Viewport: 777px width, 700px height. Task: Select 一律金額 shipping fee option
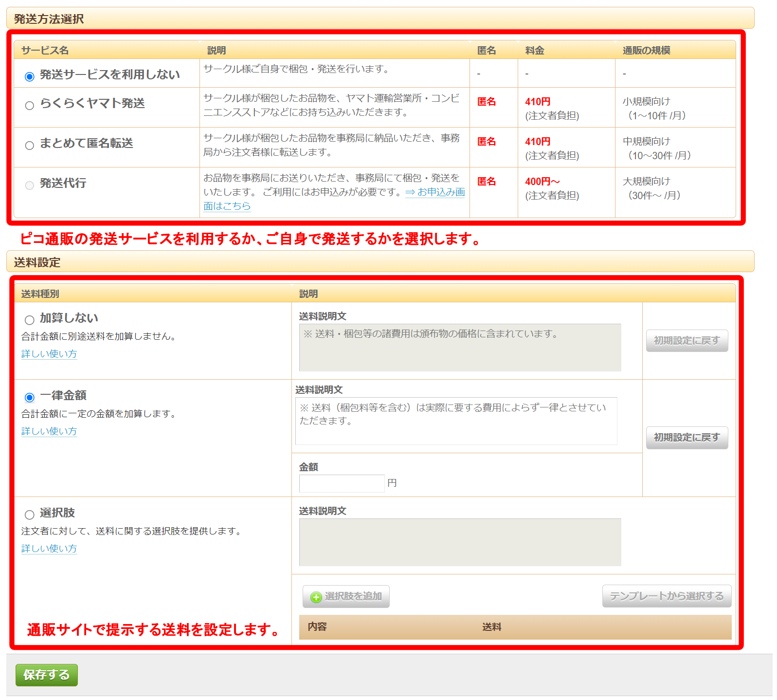(30, 397)
